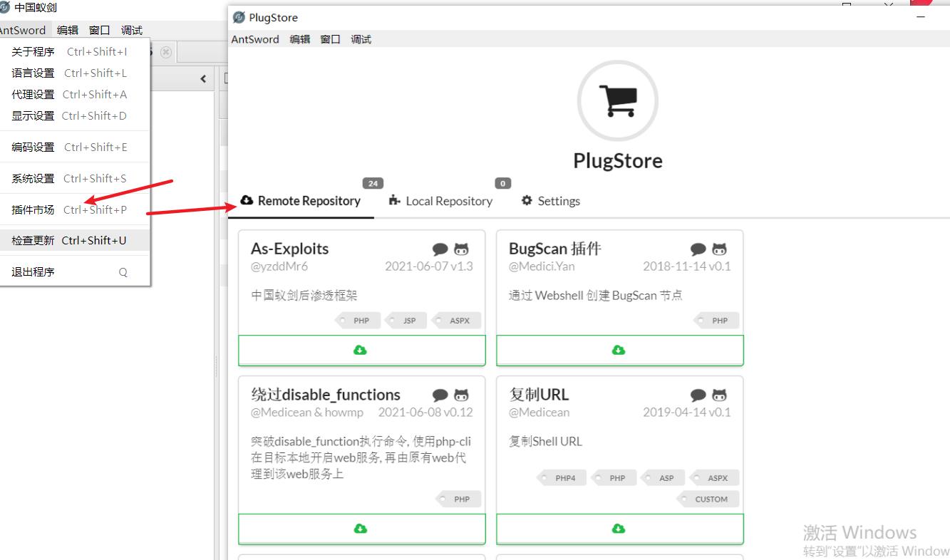Screen dimensions: 950x560
Task: Open 调试 menu in PlugStore window
Action: [x=361, y=39]
